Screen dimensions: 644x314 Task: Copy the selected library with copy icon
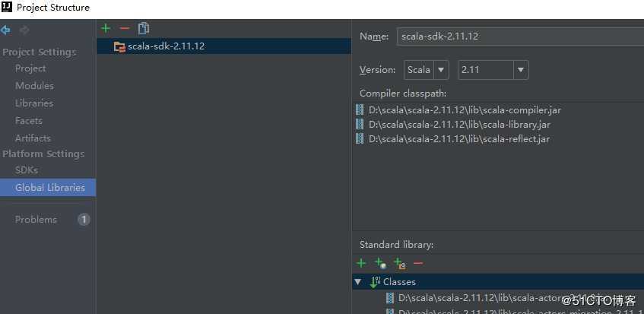144,28
